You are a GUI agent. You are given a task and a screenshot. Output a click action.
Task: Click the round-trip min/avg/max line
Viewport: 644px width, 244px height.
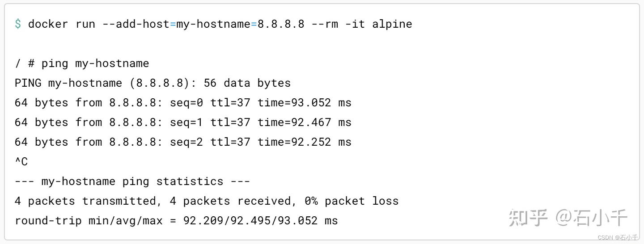tap(176, 221)
